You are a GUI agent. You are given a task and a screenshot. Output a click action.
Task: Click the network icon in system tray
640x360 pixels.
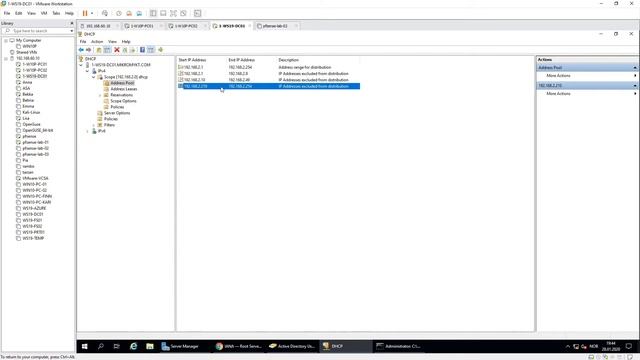576,347
